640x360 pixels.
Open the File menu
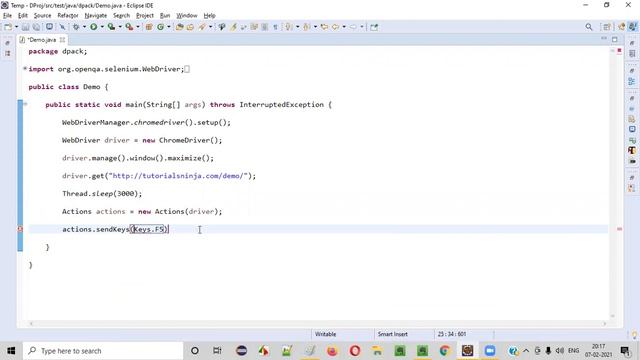7,16
